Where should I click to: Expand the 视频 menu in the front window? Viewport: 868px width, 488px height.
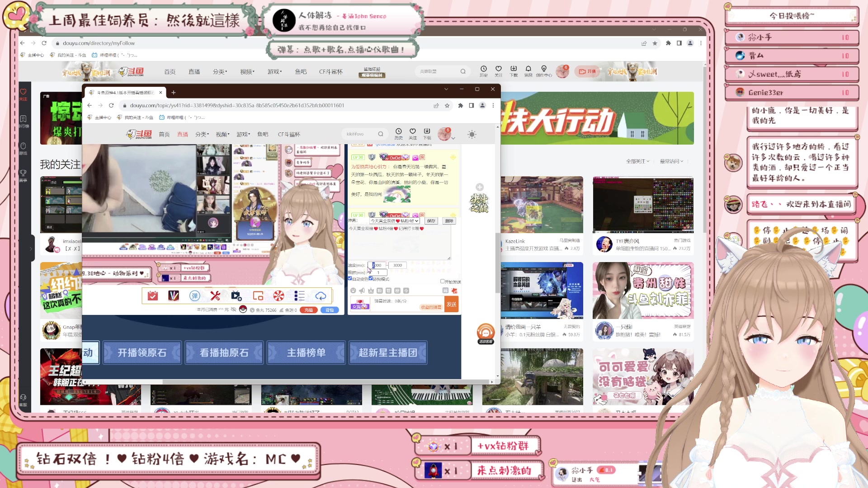pos(222,134)
